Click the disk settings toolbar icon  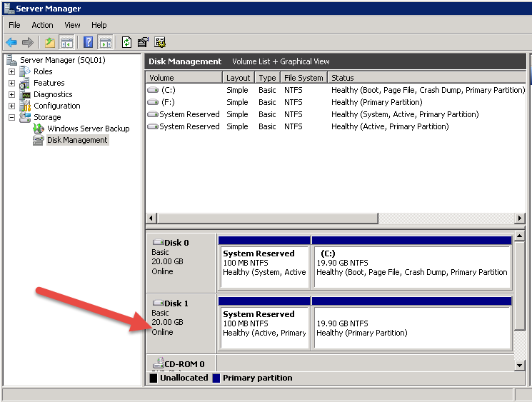(x=160, y=42)
